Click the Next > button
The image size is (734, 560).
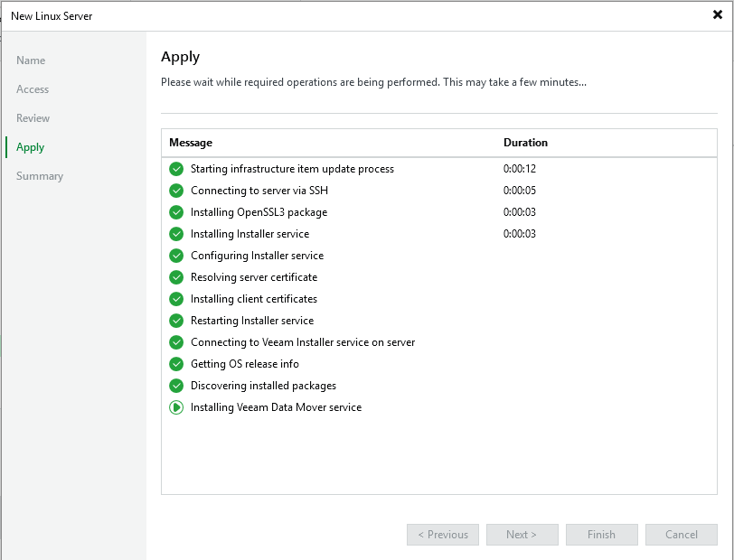click(522, 535)
